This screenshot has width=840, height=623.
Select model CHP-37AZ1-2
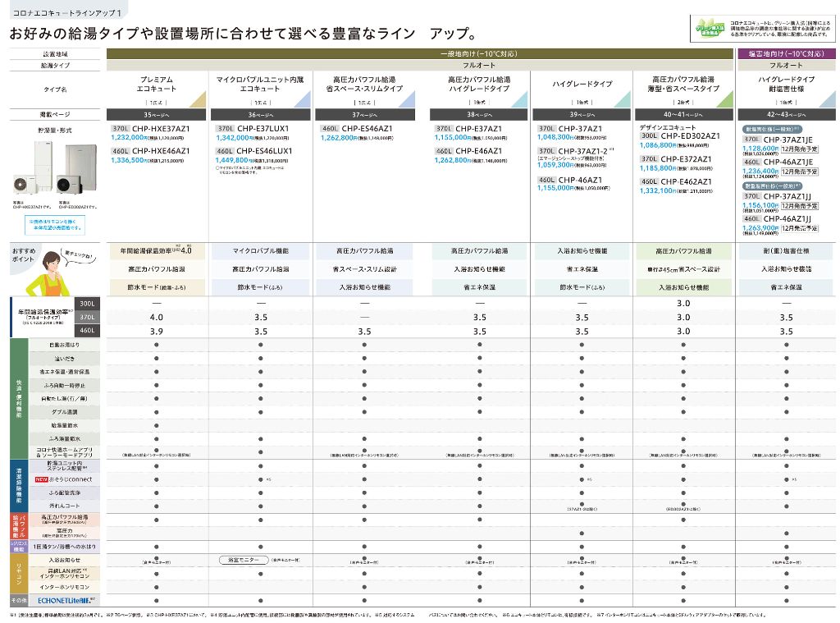[x=583, y=152]
